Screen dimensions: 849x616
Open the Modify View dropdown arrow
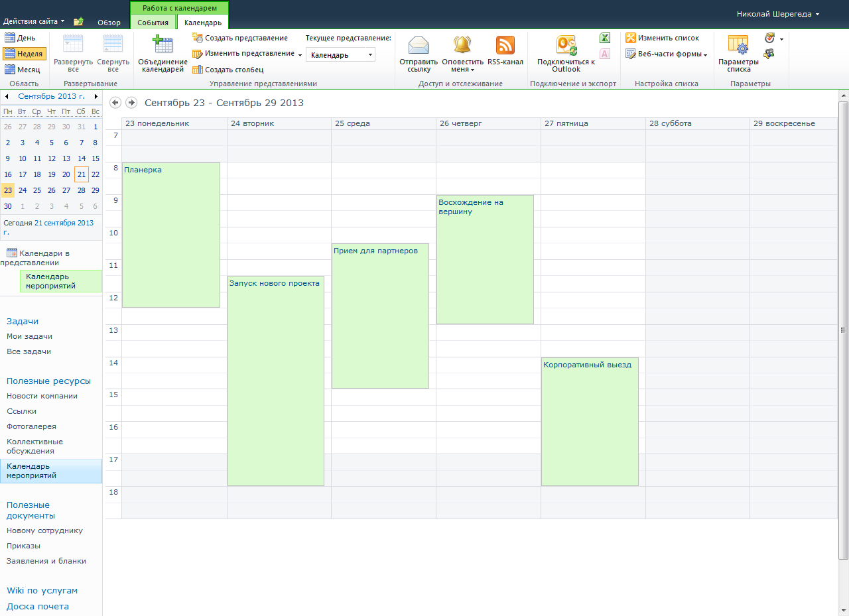pos(300,54)
